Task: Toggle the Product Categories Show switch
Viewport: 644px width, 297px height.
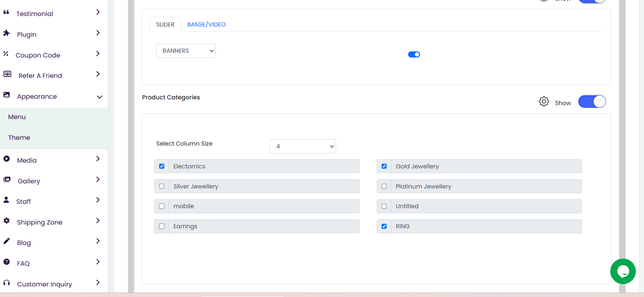Action: pyautogui.click(x=592, y=101)
